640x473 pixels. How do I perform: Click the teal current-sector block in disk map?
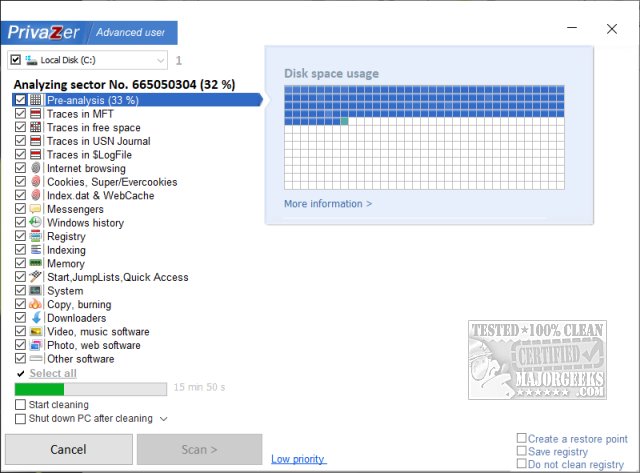click(344, 121)
